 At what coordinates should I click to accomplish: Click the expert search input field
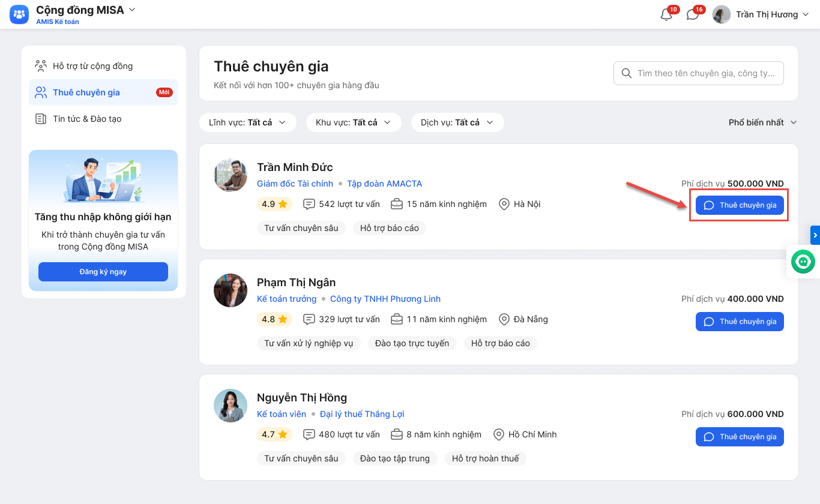[699, 73]
